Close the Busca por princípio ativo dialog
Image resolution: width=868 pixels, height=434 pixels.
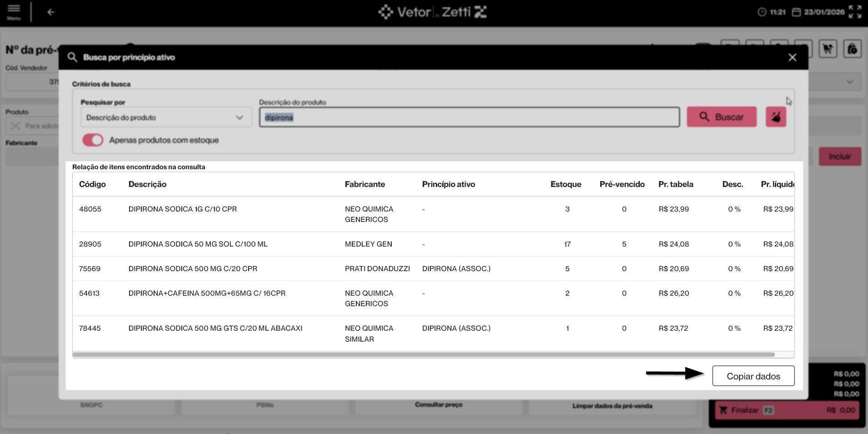pos(793,57)
